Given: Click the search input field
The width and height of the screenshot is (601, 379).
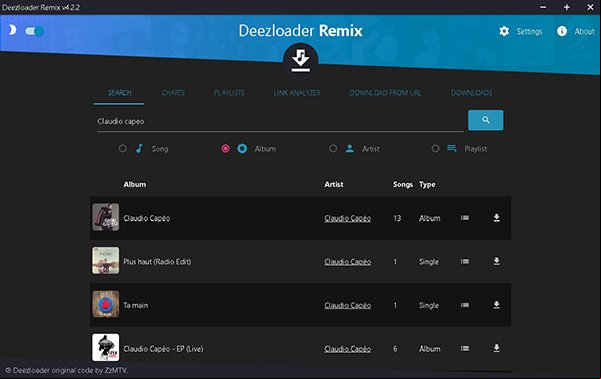Looking at the screenshot, I should (x=280, y=121).
